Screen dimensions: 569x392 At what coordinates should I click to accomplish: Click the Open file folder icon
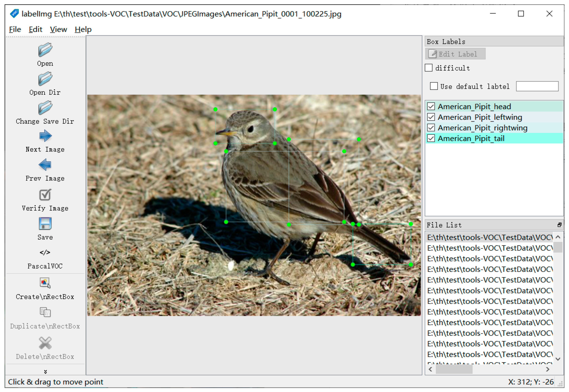45,50
